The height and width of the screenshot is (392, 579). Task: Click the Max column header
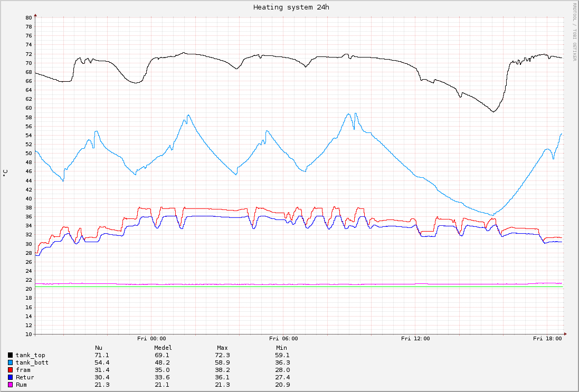(x=222, y=348)
